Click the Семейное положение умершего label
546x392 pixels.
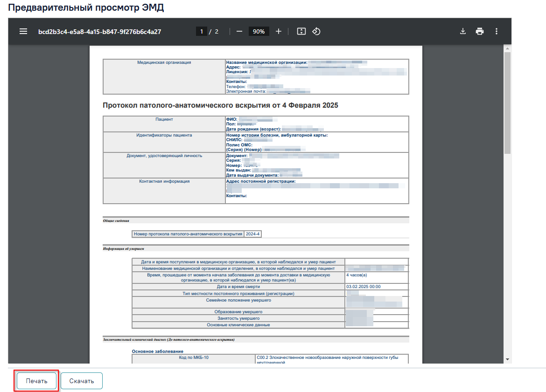coord(238,300)
